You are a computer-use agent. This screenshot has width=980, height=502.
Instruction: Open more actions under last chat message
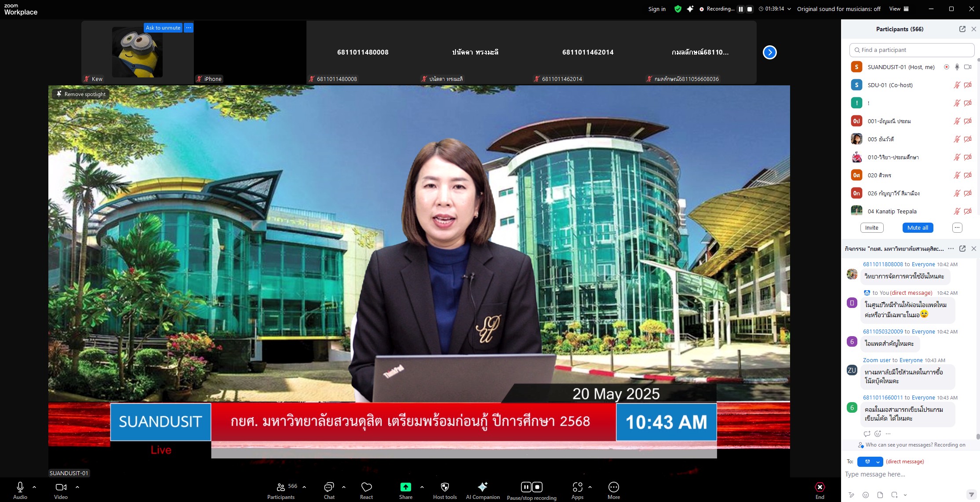pos(888,434)
